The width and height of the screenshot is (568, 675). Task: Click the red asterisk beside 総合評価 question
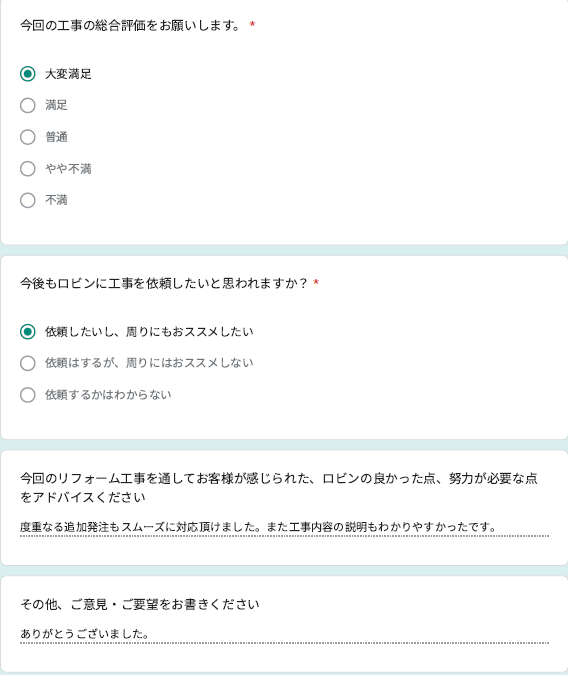(252, 25)
